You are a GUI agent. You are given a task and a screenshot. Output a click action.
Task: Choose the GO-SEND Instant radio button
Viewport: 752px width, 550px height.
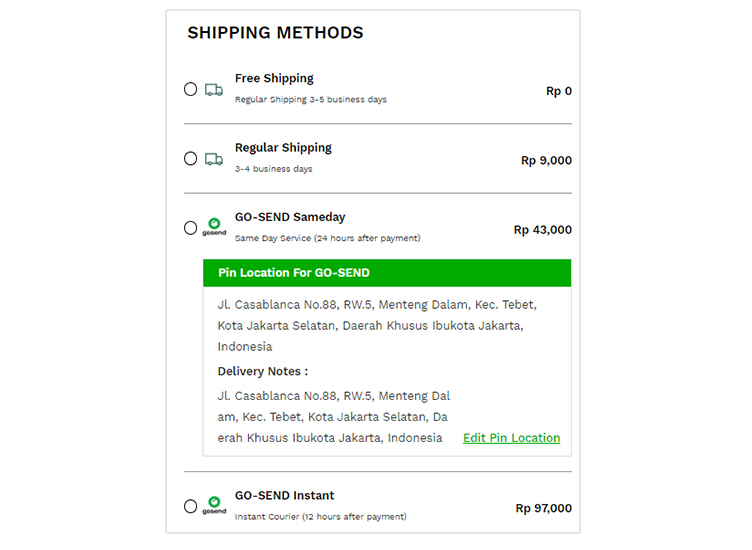pos(190,506)
